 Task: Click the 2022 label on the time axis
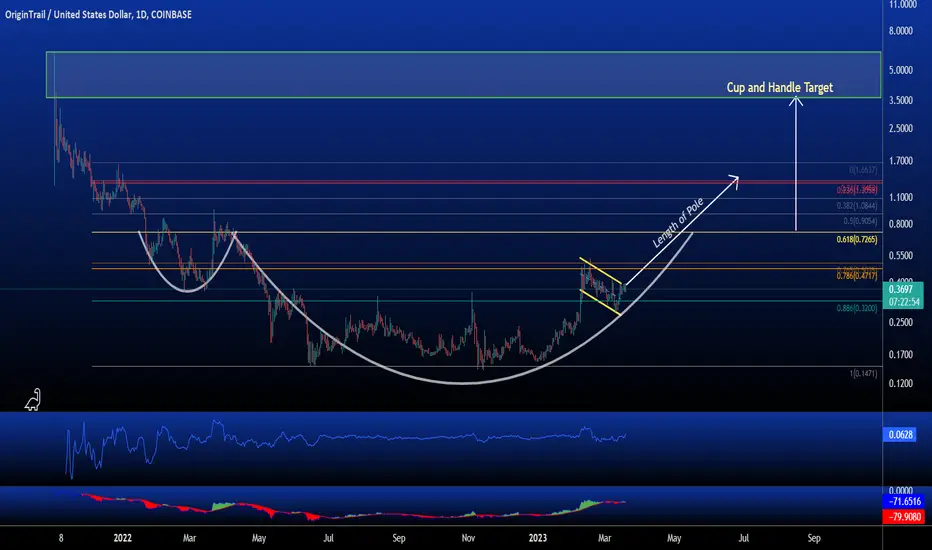point(122,538)
